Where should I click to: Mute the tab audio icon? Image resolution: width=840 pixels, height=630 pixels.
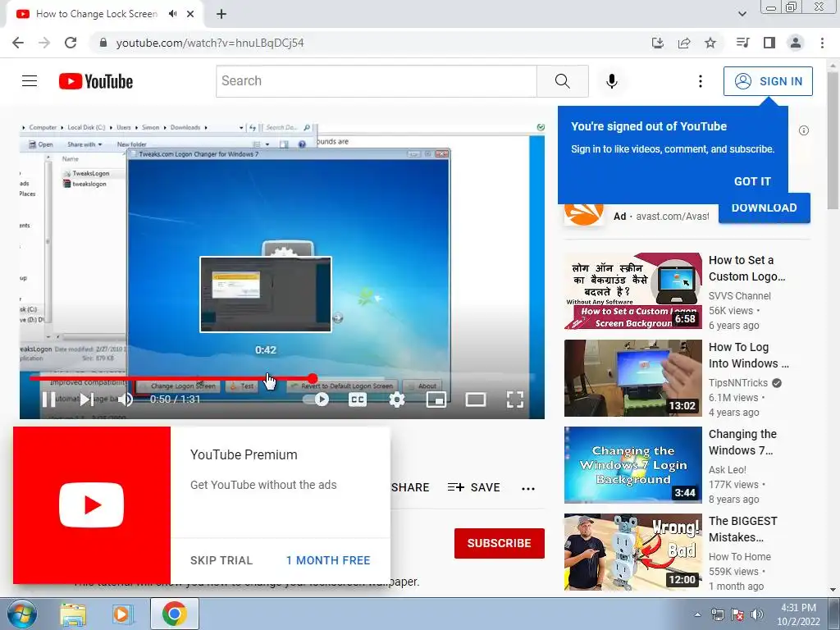(172, 14)
